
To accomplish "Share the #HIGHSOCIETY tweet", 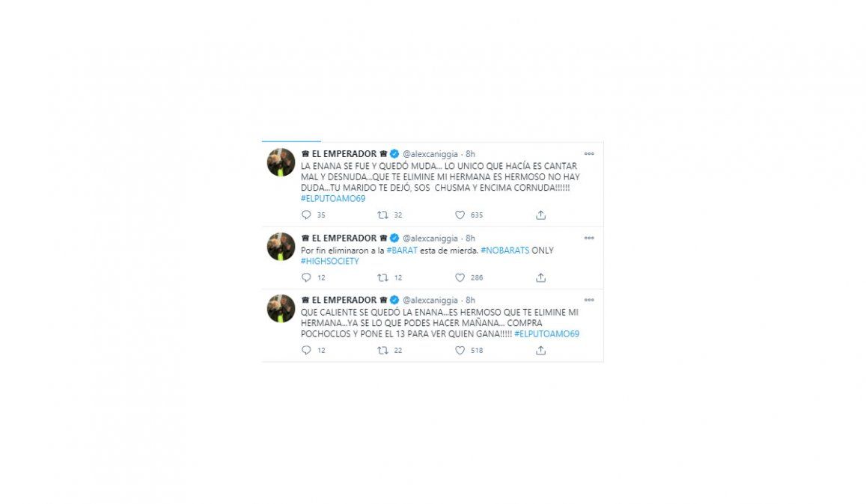I will click(x=540, y=277).
